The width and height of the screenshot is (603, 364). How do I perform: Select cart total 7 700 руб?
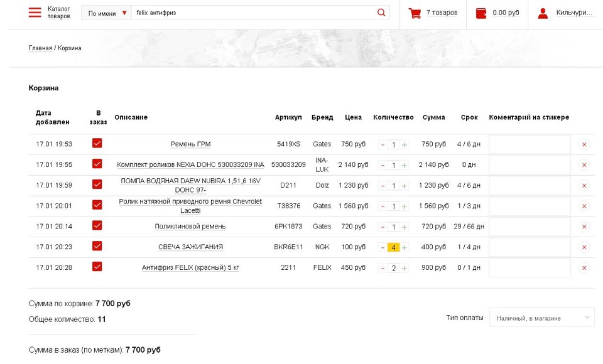(112, 303)
